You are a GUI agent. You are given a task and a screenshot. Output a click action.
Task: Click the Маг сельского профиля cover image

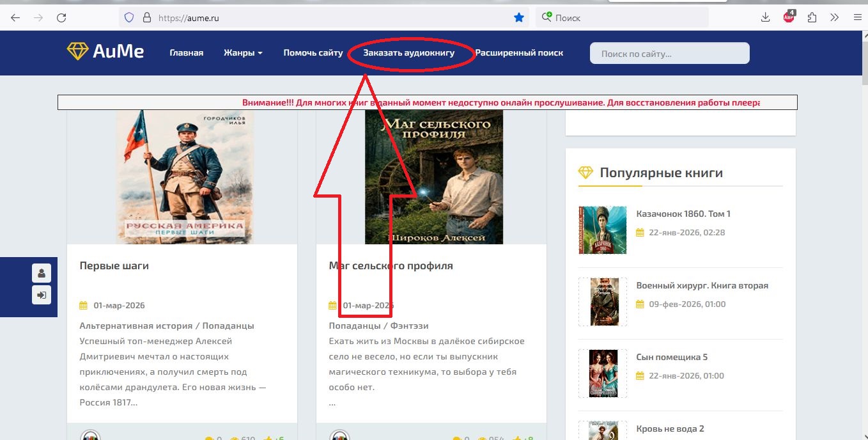pyautogui.click(x=434, y=177)
